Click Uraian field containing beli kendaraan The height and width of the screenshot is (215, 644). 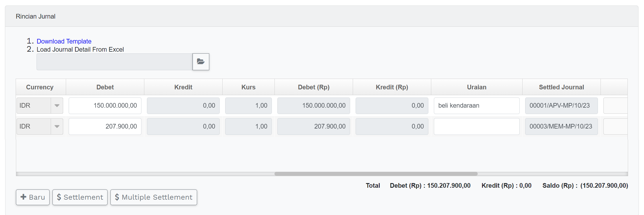[x=476, y=106]
